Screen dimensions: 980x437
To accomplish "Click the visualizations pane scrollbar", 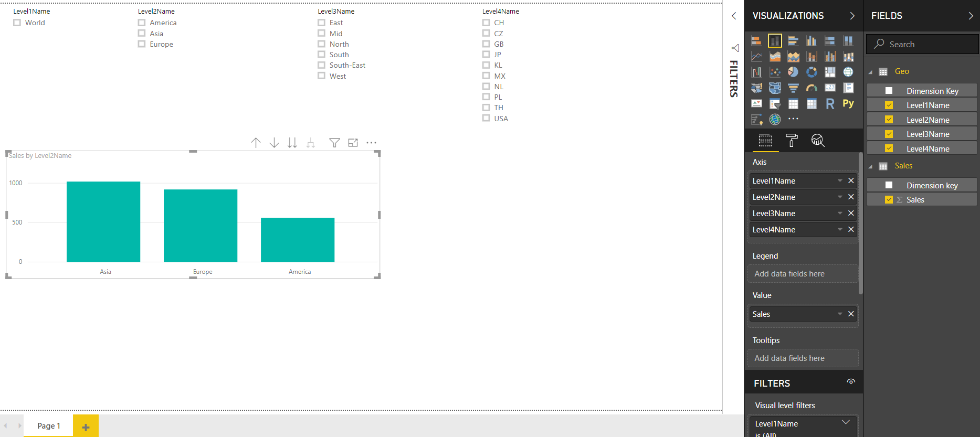I will (860, 223).
